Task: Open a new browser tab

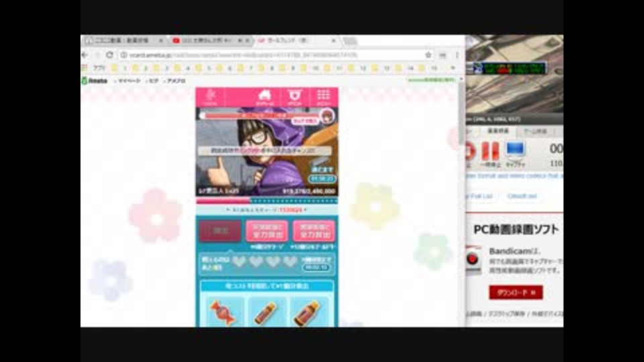Action: click(x=350, y=41)
